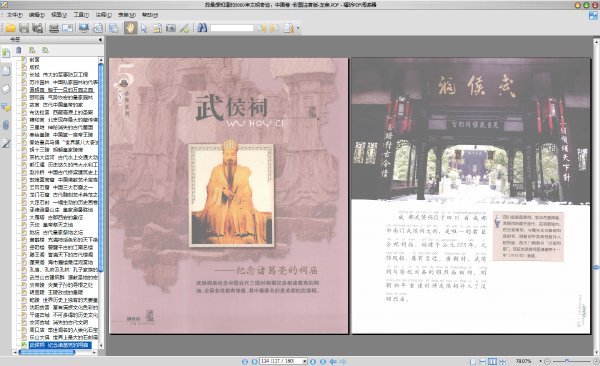Go to last page button
Image resolution: width=600 pixels, height=366 pixels.
click(x=323, y=361)
